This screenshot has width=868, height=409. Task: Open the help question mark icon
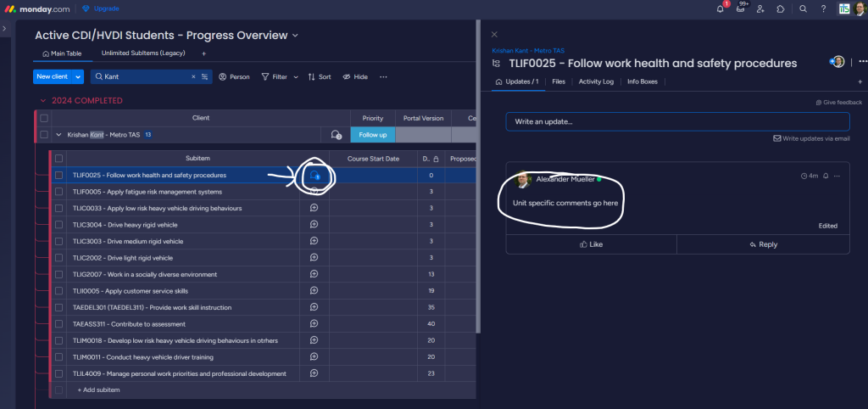pyautogui.click(x=823, y=8)
